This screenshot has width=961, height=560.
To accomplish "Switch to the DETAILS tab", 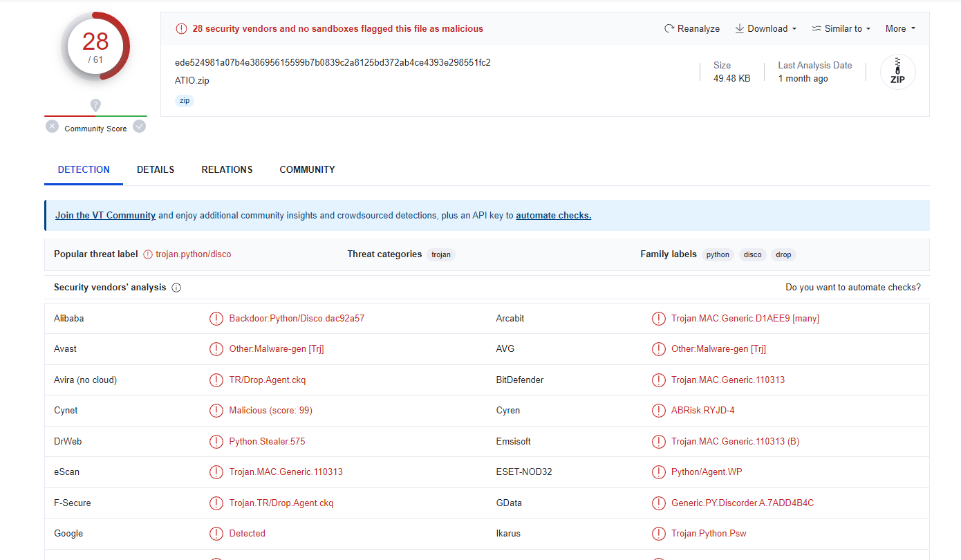I will click(156, 169).
